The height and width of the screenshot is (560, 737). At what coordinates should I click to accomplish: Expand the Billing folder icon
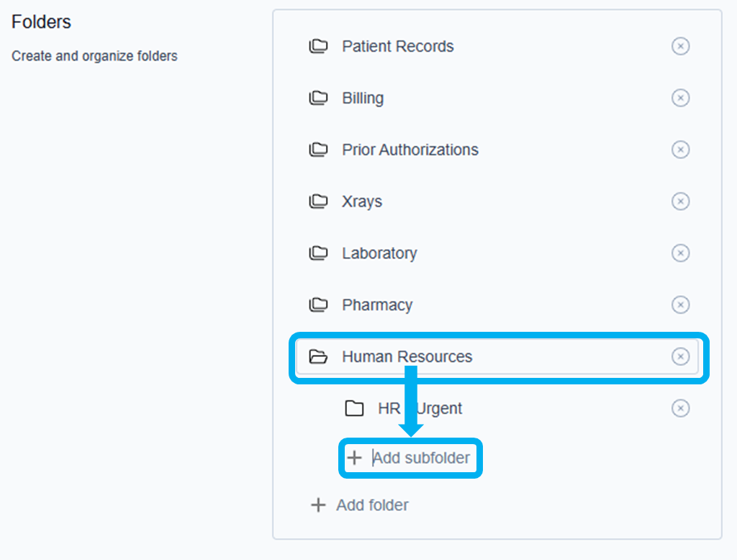click(318, 99)
